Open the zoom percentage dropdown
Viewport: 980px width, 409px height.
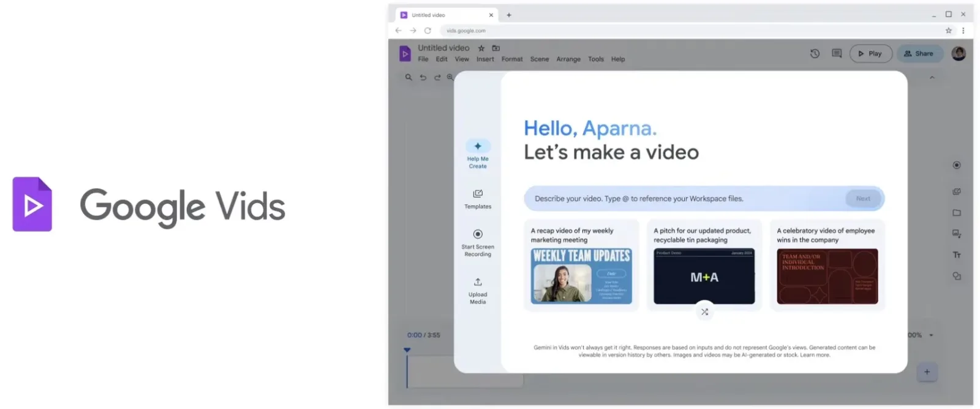(x=931, y=335)
